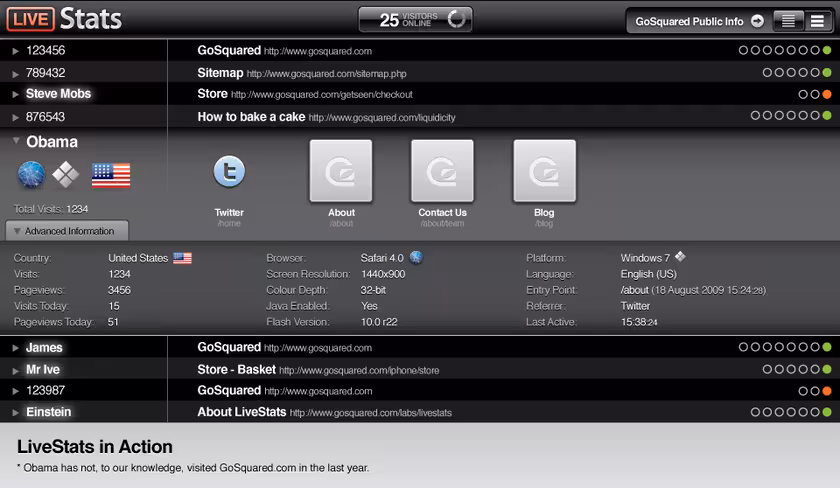Open the Blog page thumbnail
The height and width of the screenshot is (488, 840).
pyautogui.click(x=544, y=171)
